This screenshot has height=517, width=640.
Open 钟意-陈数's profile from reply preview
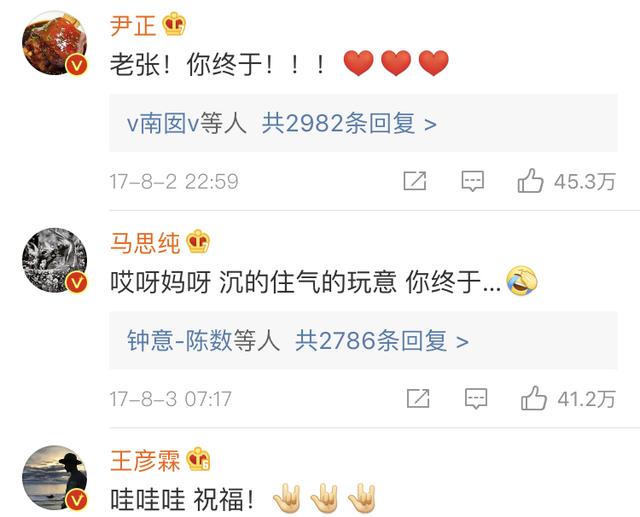179,341
